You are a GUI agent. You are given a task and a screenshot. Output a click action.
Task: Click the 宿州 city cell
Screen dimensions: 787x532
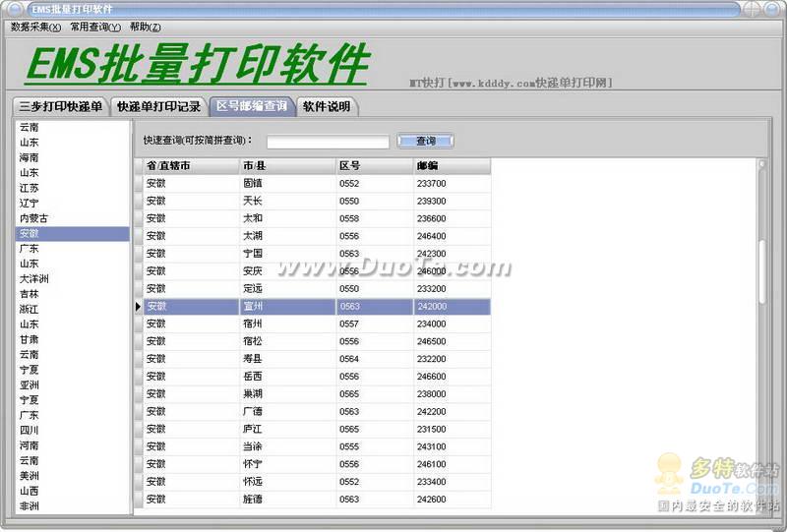(287, 324)
